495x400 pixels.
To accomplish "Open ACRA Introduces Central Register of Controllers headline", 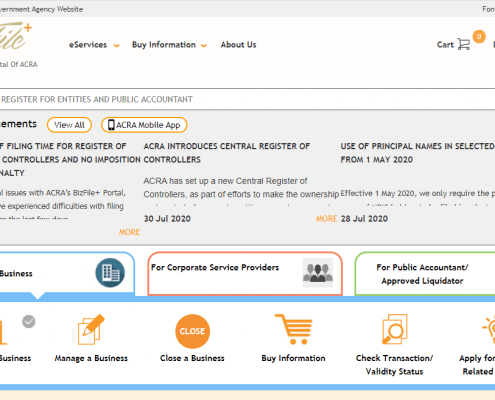I will point(227,153).
